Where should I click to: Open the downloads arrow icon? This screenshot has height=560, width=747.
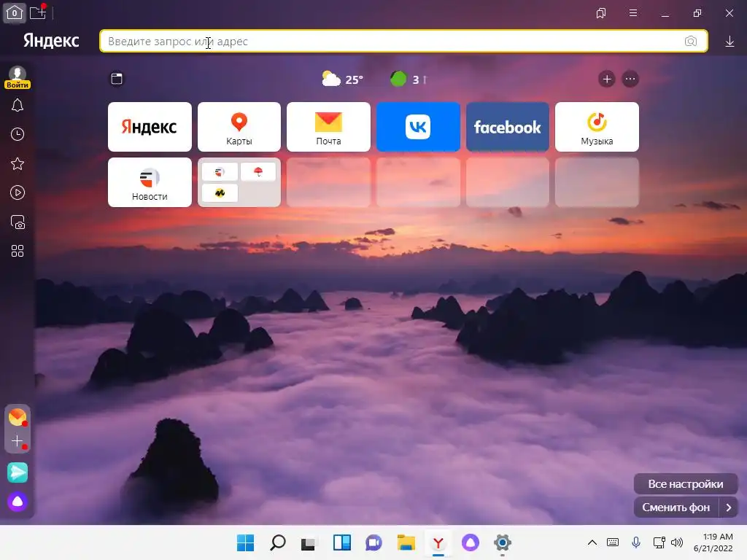click(x=729, y=42)
